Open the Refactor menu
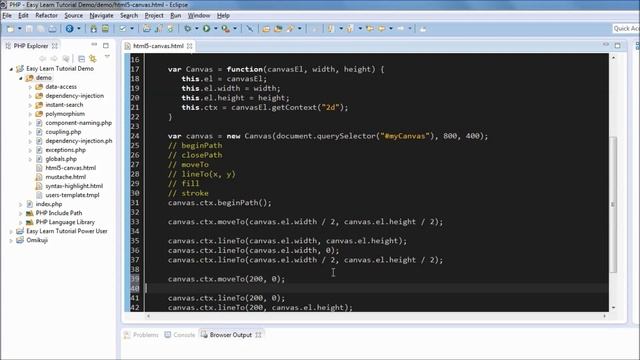The image size is (640, 360). [46, 16]
